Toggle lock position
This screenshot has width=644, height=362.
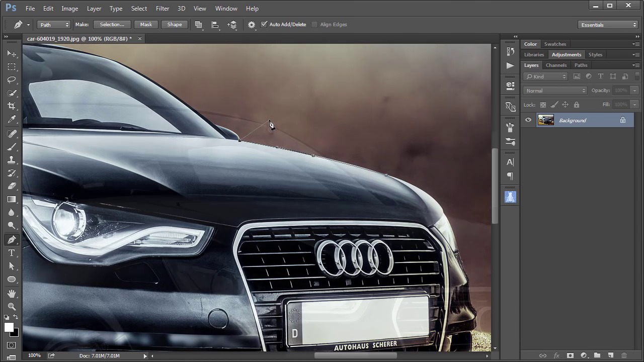tap(565, 105)
